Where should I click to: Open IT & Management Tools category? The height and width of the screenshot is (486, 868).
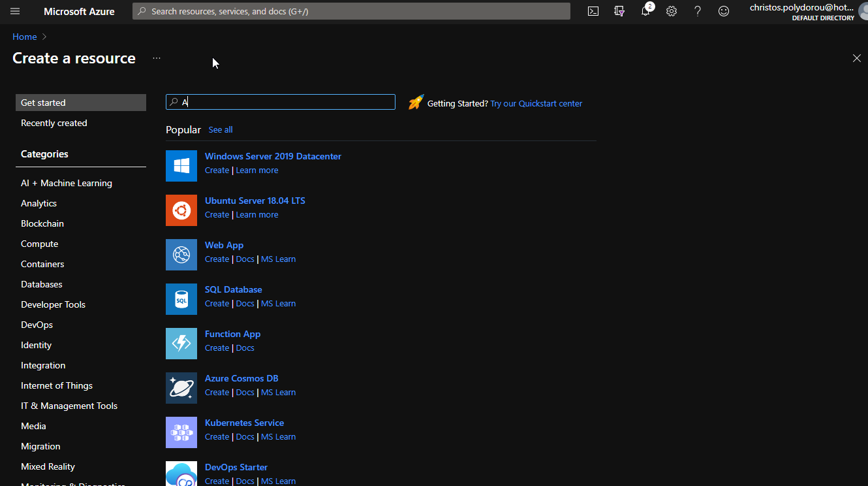pos(69,406)
